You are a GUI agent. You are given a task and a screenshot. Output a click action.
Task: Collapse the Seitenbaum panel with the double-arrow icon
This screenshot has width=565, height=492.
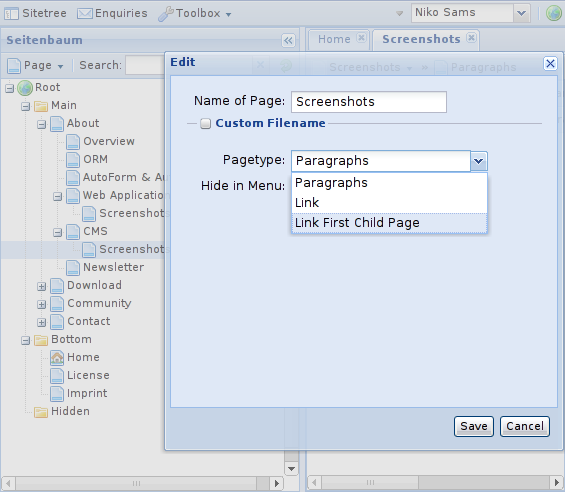288,40
